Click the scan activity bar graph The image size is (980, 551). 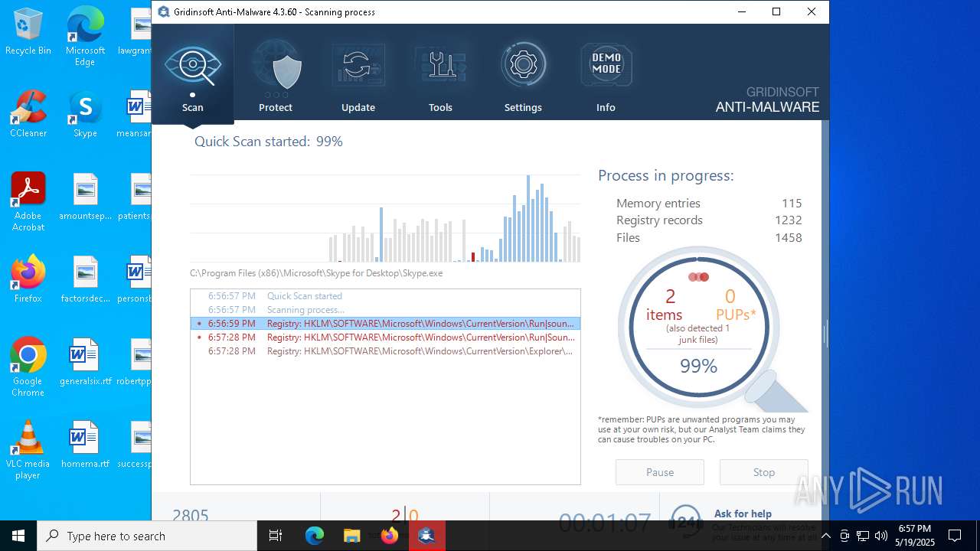point(385,219)
